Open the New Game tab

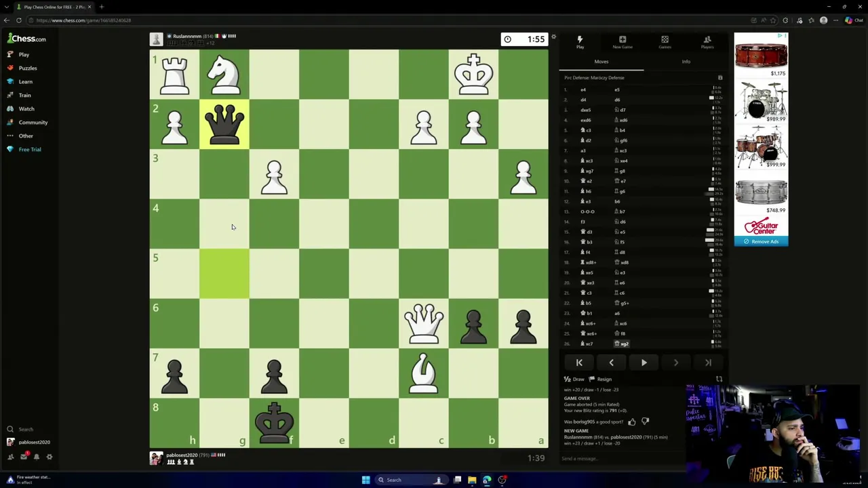(x=623, y=42)
